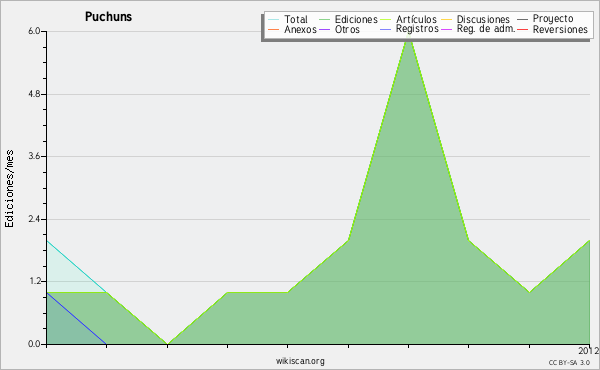This screenshot has width=600, height=370.
Task: Click the CC BY-SA 3.0 license text
Action: point(569,363)
